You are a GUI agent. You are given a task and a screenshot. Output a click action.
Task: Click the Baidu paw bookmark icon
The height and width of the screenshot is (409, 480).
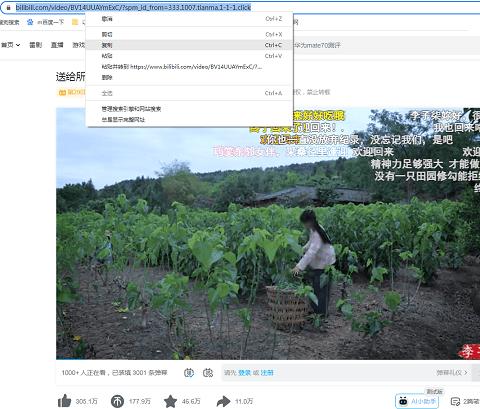coord(30,22)
